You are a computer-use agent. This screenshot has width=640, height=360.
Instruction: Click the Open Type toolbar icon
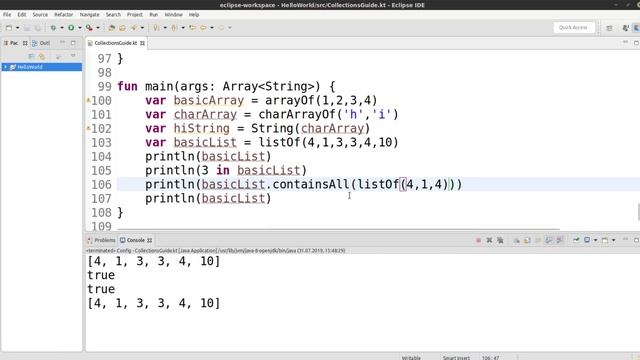(x=111, y=28)
